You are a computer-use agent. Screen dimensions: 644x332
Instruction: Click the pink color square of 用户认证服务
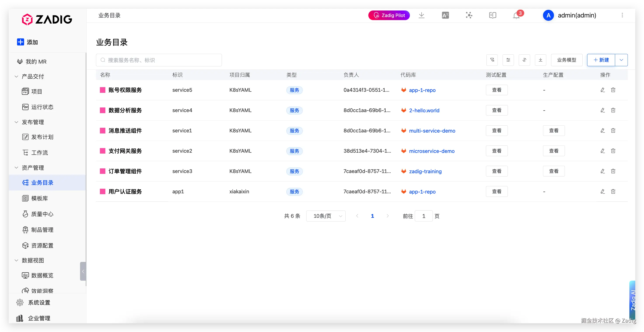[x=103, y=192]
